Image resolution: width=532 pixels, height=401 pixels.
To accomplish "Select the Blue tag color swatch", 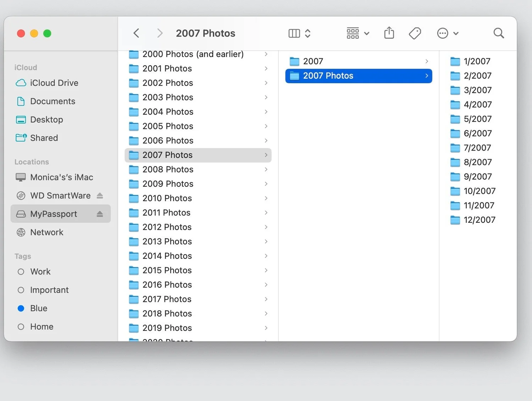I will (21, 308).
